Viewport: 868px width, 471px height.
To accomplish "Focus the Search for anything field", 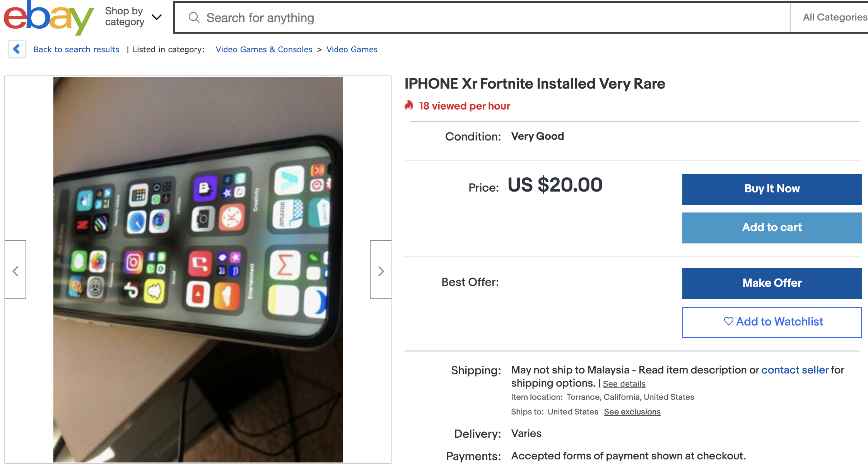I will tap(482, 17).
